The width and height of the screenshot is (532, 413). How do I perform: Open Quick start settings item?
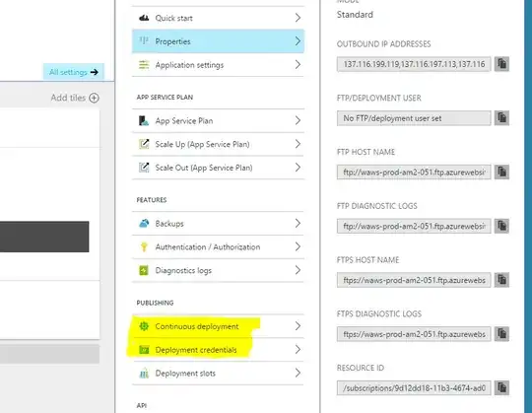[218, 18]
